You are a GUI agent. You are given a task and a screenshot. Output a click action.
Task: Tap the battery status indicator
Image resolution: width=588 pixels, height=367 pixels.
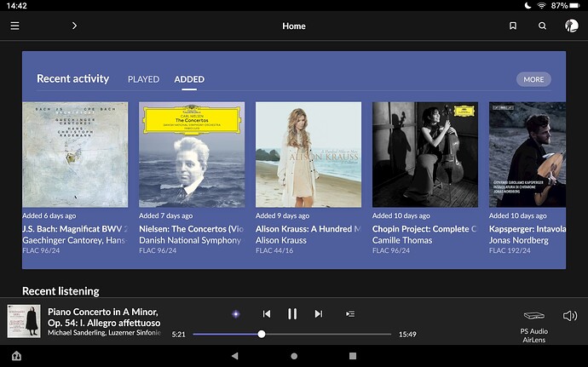click(x=565, y=6)
